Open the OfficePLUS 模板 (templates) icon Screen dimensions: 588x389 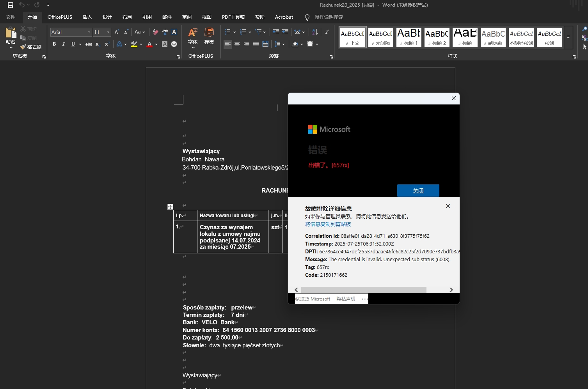pos(209,36)
